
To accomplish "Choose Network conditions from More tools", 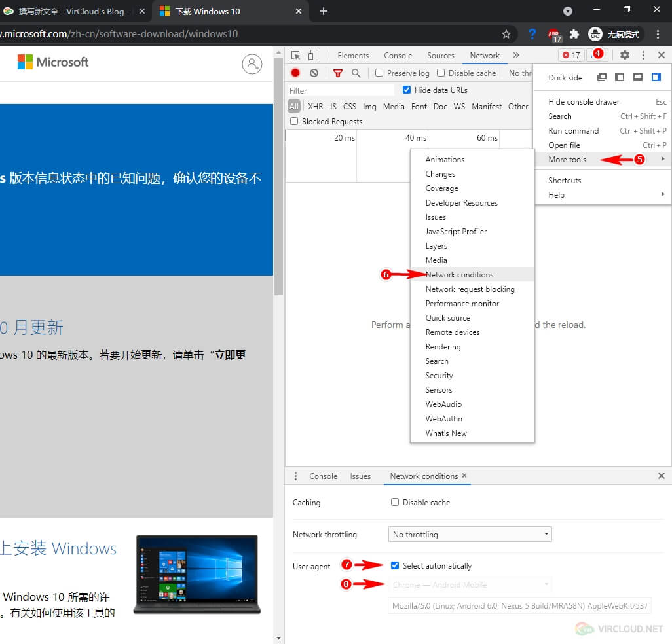I will [x=472, y=274].
